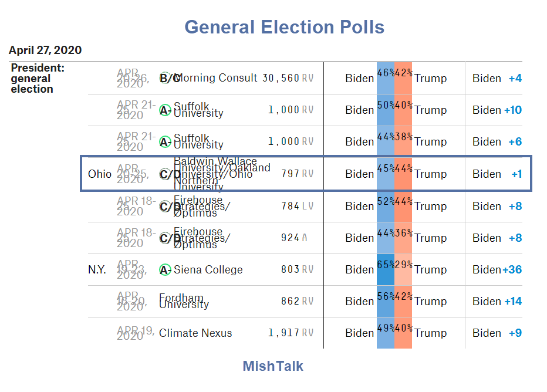Open the Siena College pollster link
This screenshot has height=392, width=547.
[208, 270]
